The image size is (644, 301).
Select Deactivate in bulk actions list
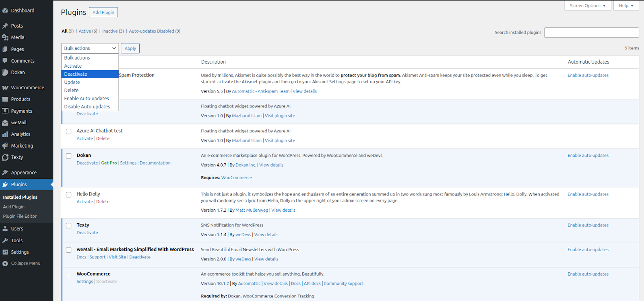pos(90,74)
